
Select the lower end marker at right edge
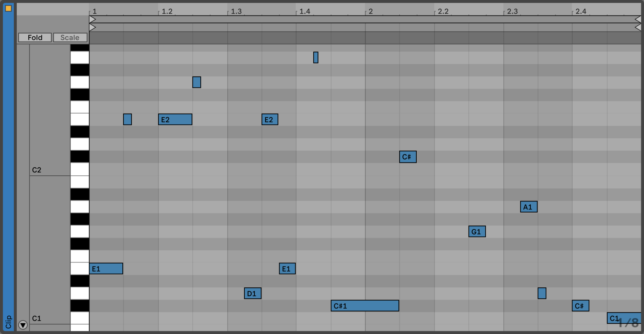tap(638, 28)
